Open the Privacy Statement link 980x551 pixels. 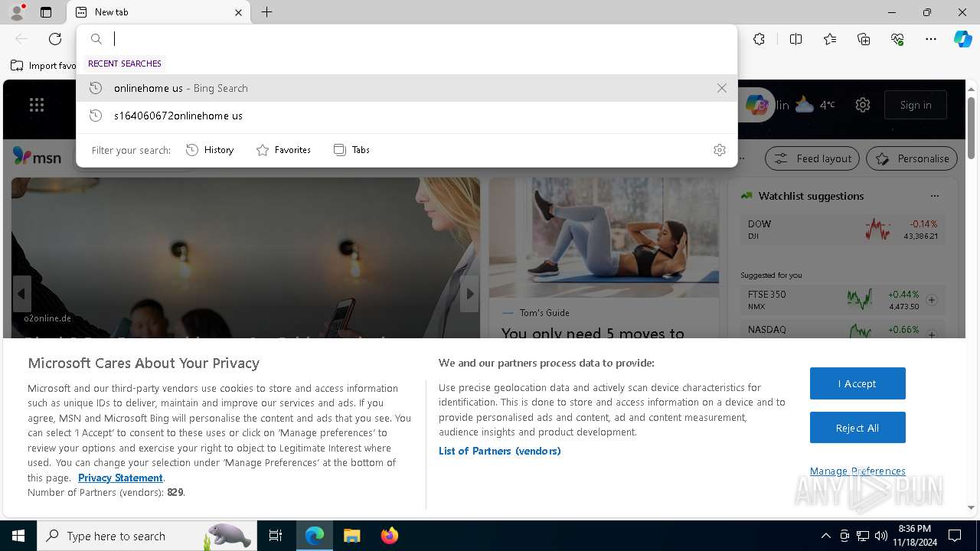120,478
